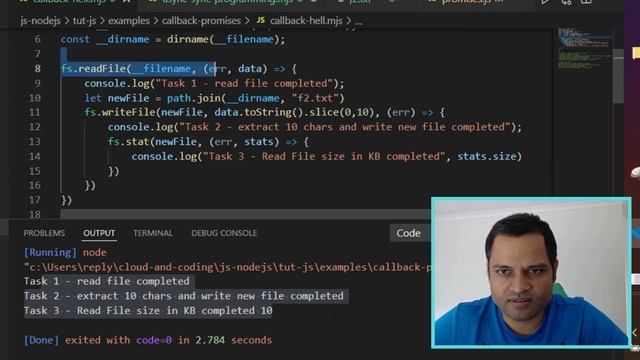Click output line "Task 2 - extract 10 chars"
The image size is (640, 360).
point(184,296)
